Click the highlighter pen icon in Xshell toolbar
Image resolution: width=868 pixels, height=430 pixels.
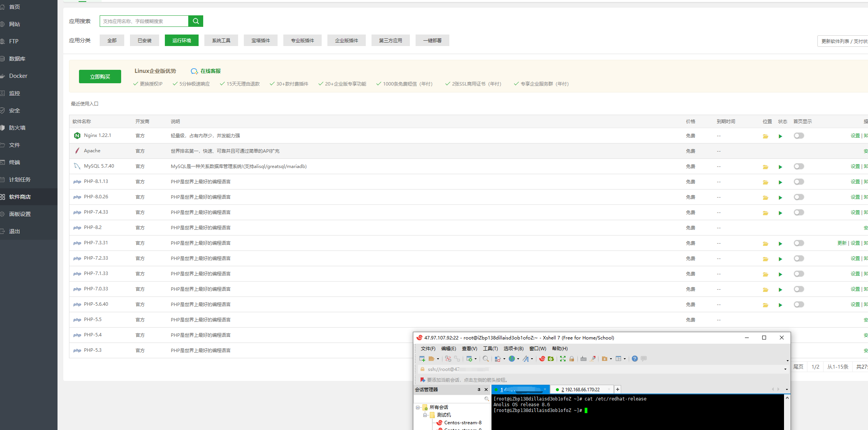(x=593, y=359)
